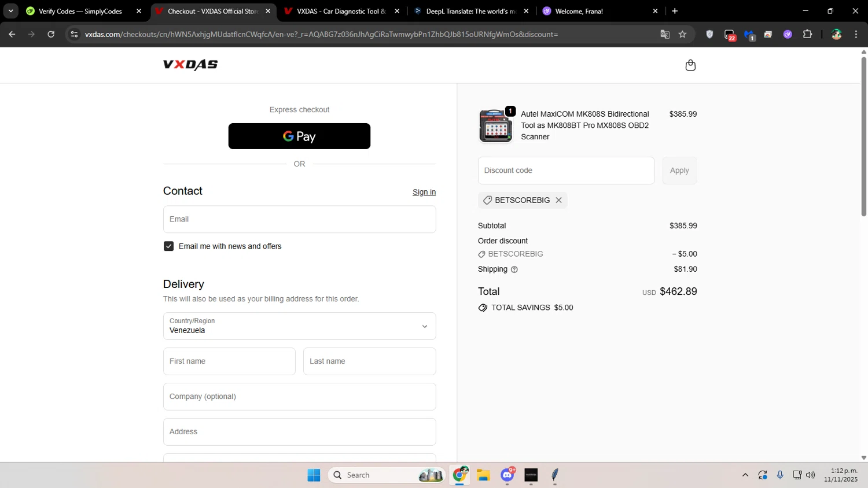Image resolution: width=868 pixels, height=488 pixels.
Task: Switch to the Welcome, Frana! tab
Action: (579, 11)
